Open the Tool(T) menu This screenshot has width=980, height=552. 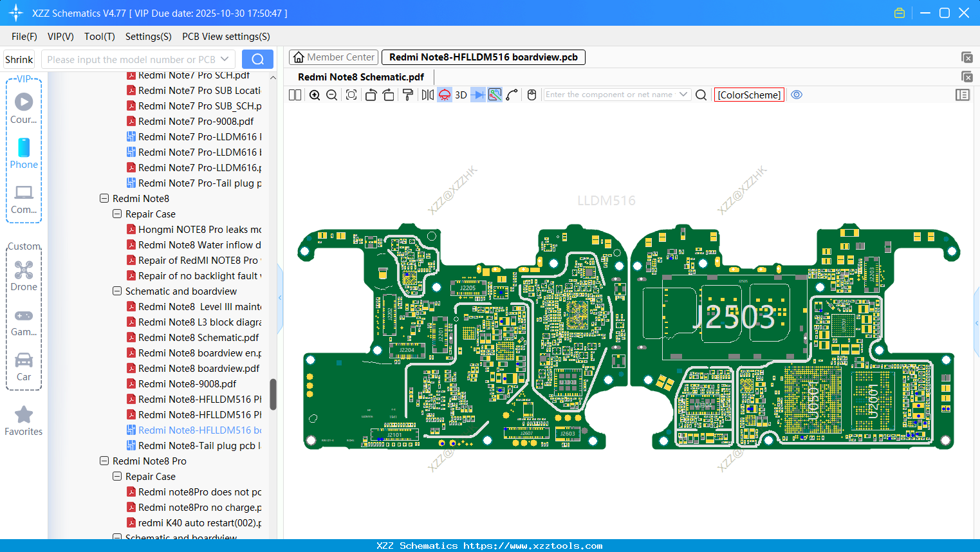pyautogui.click(x=100, y=37)
